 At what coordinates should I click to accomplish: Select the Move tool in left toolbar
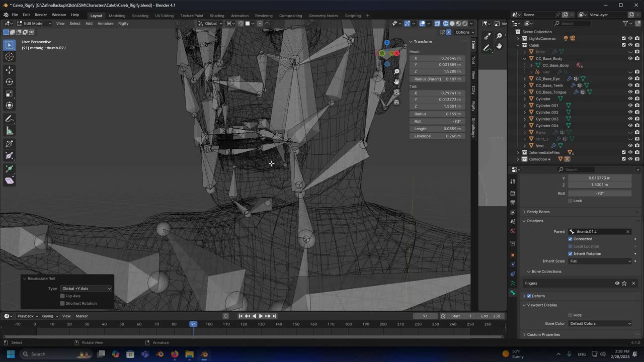(9, 69)
